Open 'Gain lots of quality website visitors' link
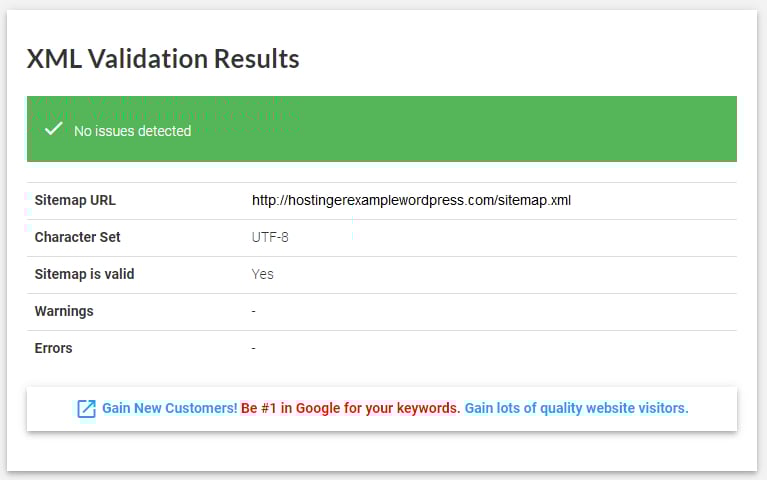Image resolution: width=767 pixels, height=480 pixels. [x=577, y=408]
